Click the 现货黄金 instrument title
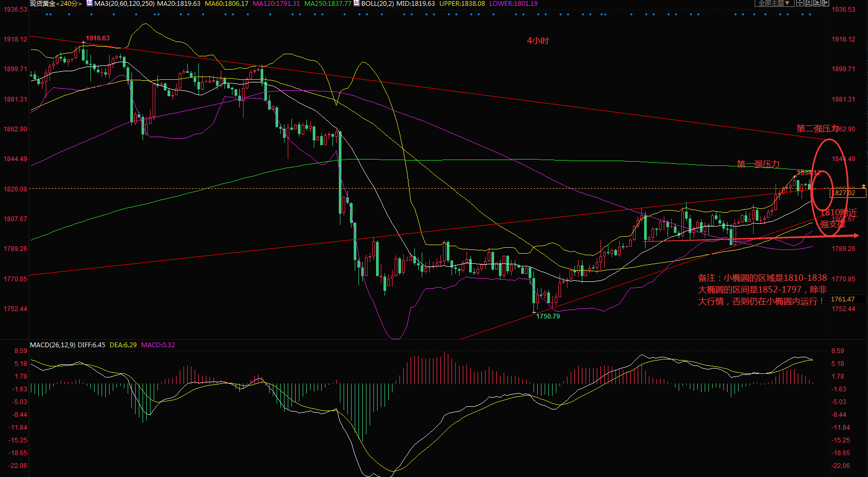The width and height of the screenshot is (868, 477). click(x=43, y=4)
